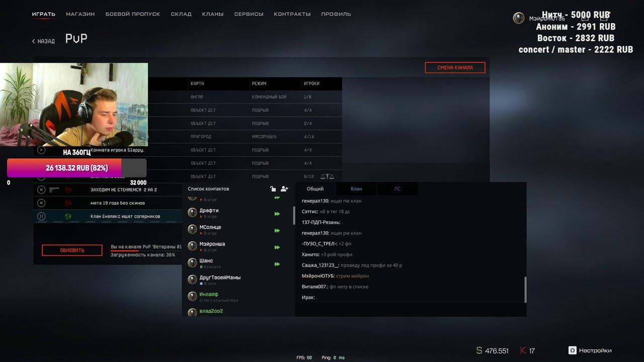Click round status icon of мета 19 года row
644x362 pixels.
pos(41,203)
